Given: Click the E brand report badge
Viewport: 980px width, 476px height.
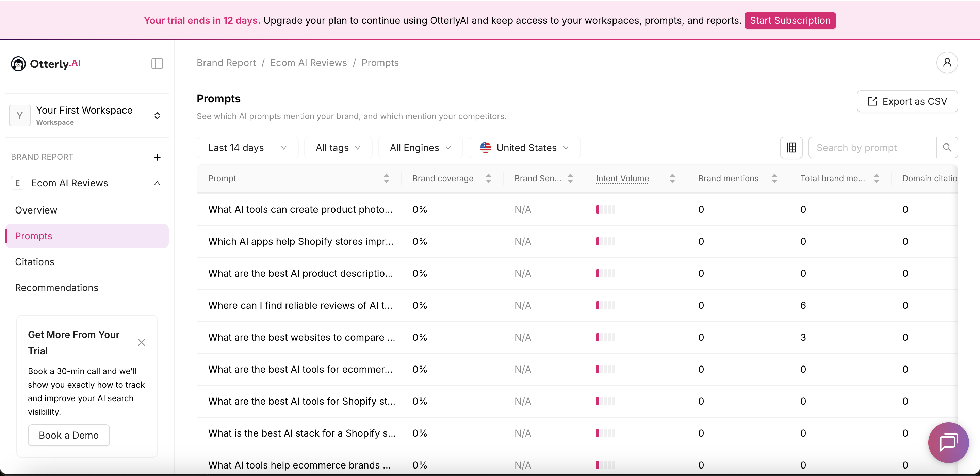Looking at the screenshot, I should [17, 183].
